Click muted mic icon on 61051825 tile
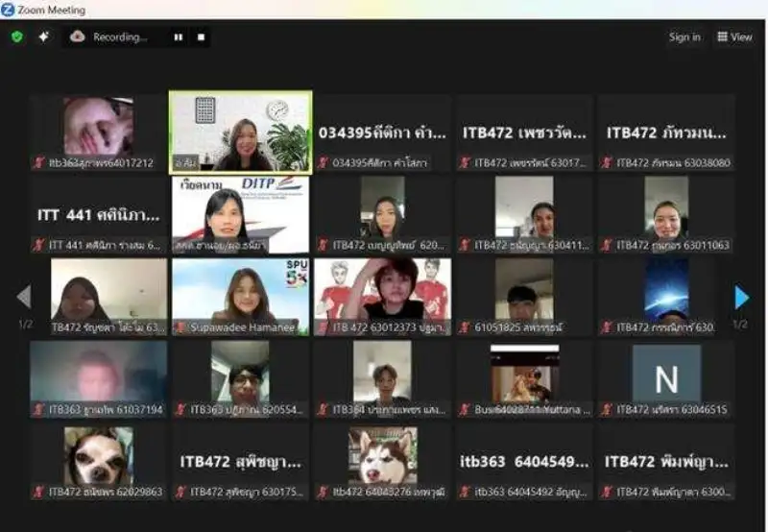Screen dimensions: 768x532 (465, 327)
